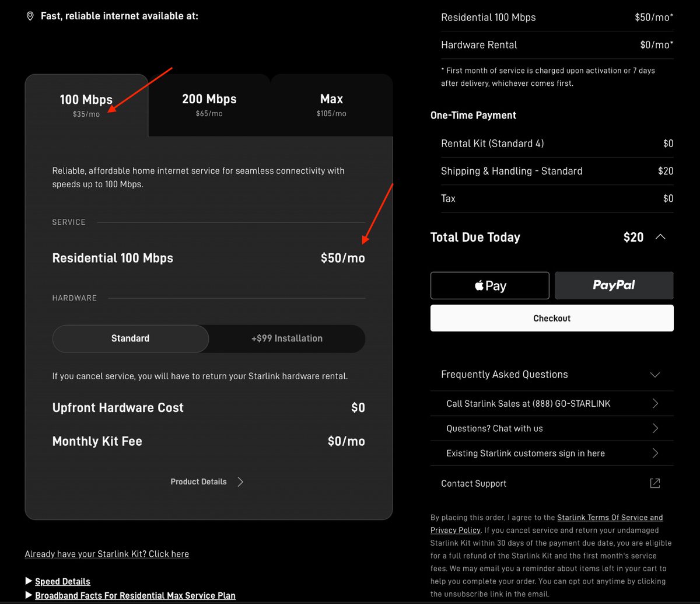The height and width of the screenshot is (604, 700).
Task: Click the Total Due Today $20 amount
Action: 633,237
